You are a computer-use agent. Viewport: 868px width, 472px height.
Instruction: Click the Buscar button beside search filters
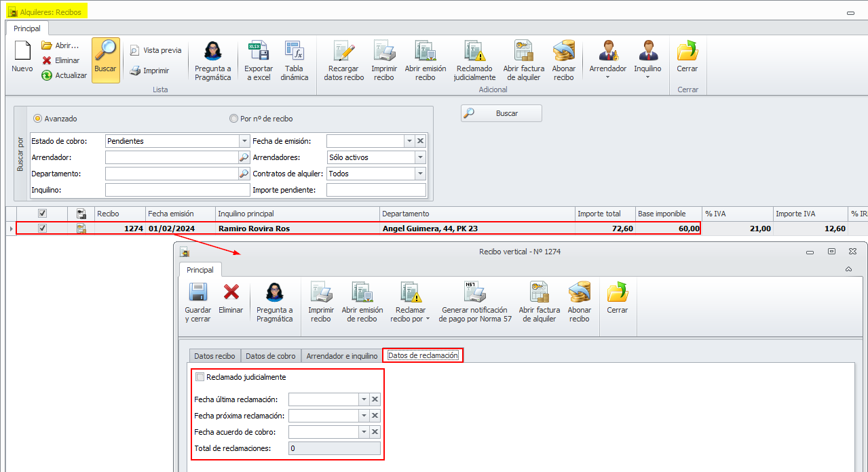502,113
